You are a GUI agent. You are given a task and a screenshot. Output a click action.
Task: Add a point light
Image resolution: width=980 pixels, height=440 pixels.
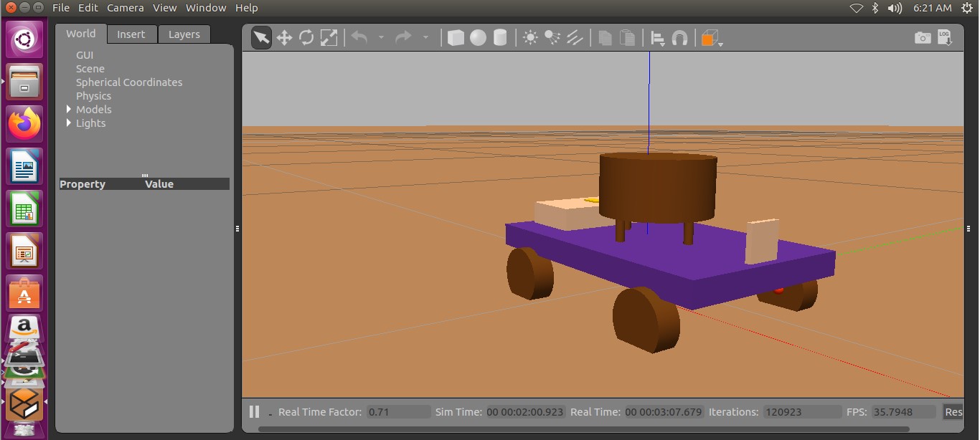(530, 38)
